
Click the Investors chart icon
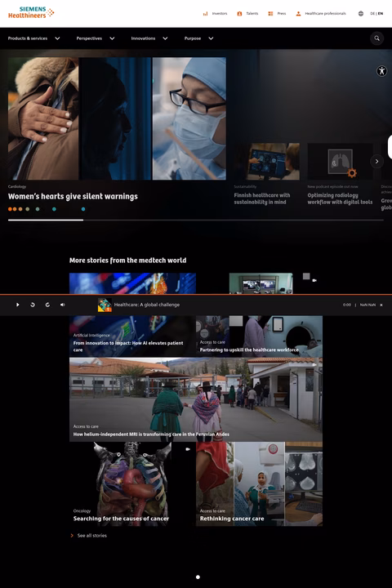click(205, 14)
